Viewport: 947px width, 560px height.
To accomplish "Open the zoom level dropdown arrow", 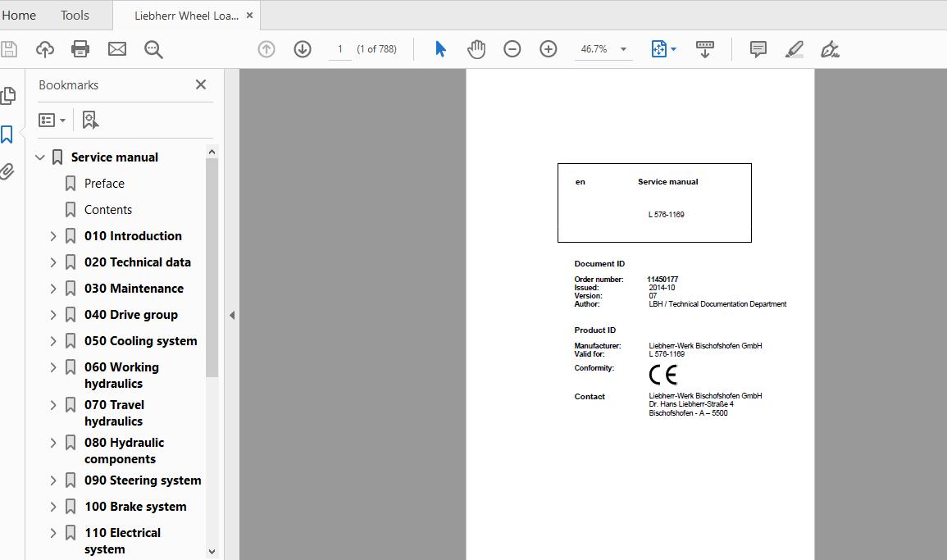I will (x=623, y=49).
